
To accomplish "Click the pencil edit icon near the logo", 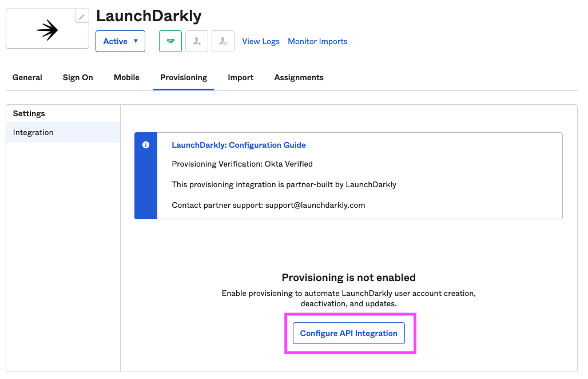I will pyautogui.click(x=81, y=15).
